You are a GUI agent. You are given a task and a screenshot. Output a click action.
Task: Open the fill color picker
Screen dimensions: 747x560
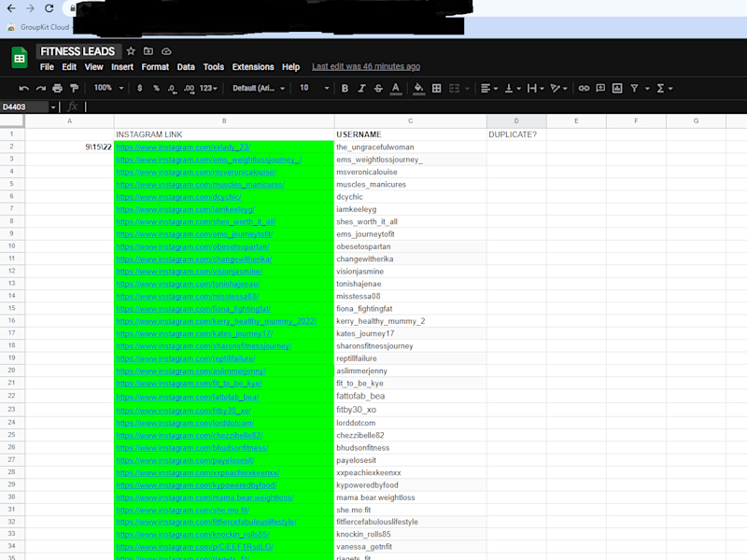coord(418,89)
